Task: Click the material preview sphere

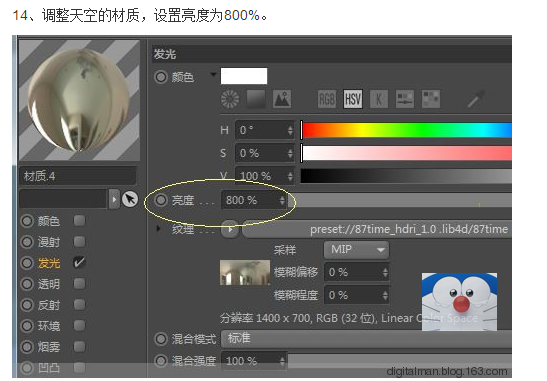Action: click(79, 100)
